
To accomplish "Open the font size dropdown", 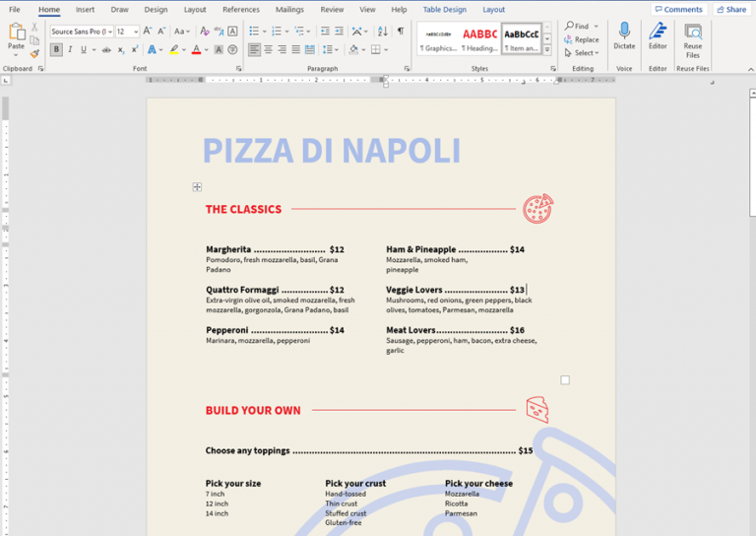I will [x=136, y=32].
